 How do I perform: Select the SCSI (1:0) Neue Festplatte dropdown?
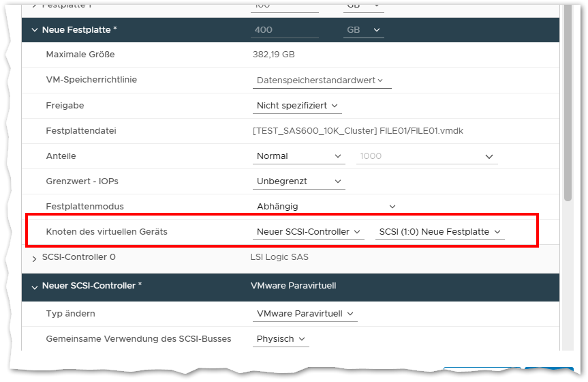pyautogui.click(x=439, y=232)
